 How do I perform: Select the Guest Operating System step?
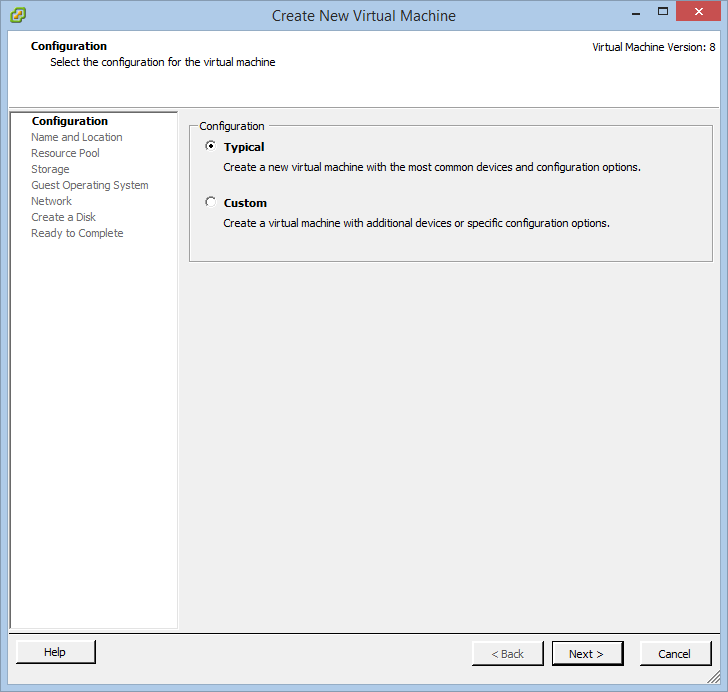tap(90, 185)
